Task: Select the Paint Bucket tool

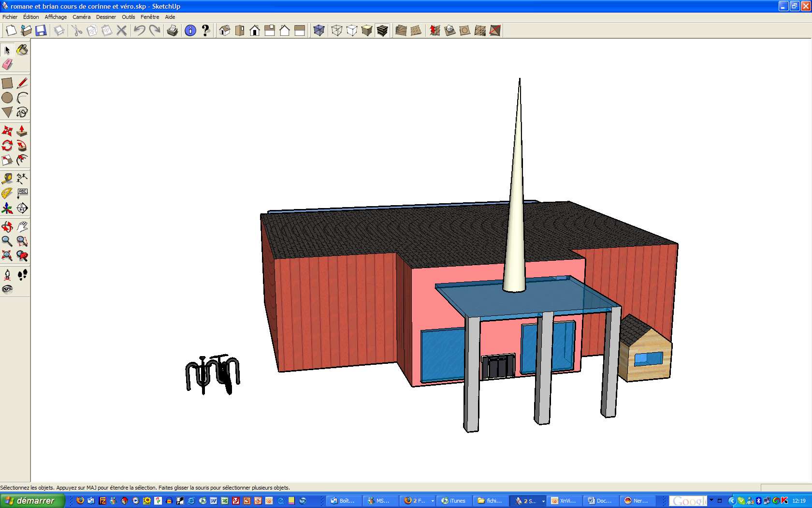Action: (x=22, y=50)
